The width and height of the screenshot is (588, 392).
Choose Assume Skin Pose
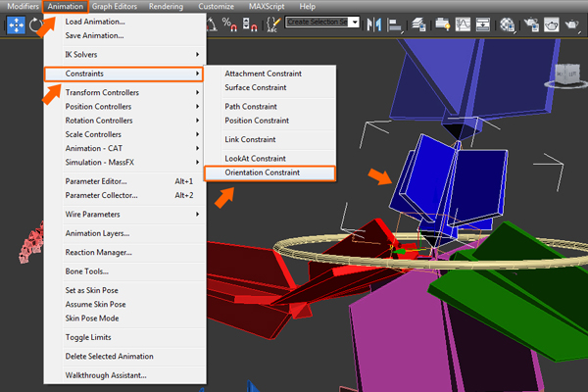pos(124,304)
